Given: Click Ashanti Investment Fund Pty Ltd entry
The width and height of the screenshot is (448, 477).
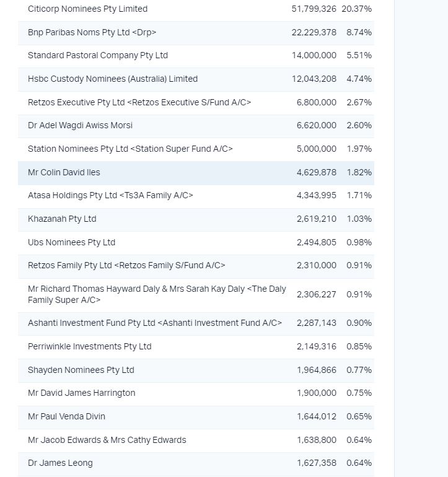Looking at the screenshot, I should pyautogui.click(x=196, y=323).
